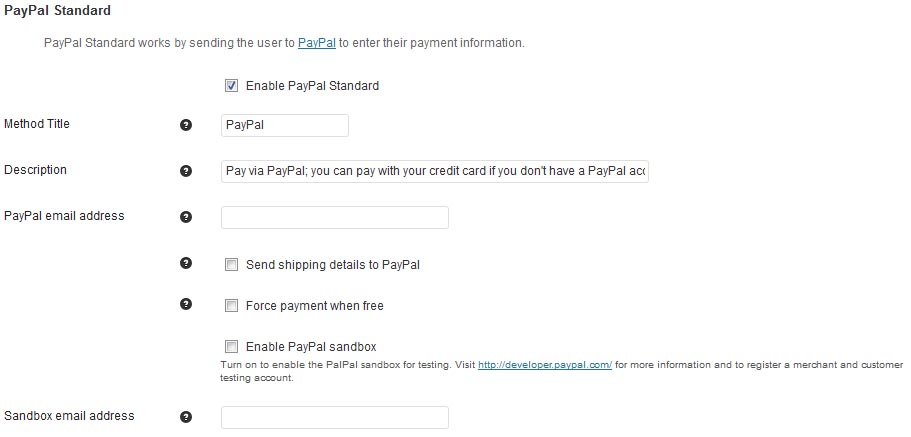This screenshot has height=437, width=911.
Task: Click the 'PayPal Standard' section heading
Action: 57,11
